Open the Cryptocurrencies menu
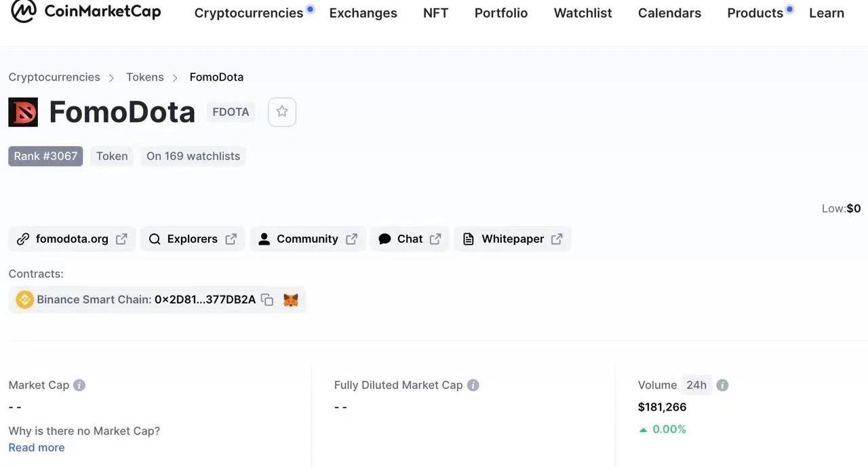The image size is (868, 467). (x=249, y=13)
